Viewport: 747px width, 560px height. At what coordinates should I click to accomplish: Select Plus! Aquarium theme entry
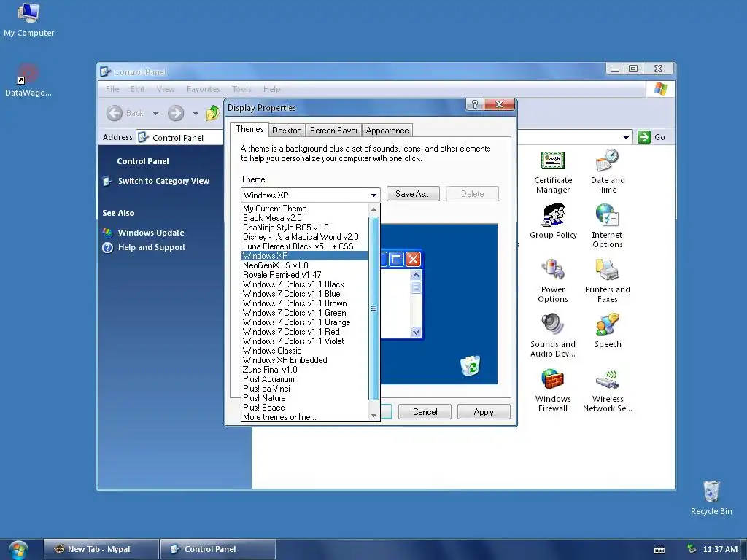point(304,379)
